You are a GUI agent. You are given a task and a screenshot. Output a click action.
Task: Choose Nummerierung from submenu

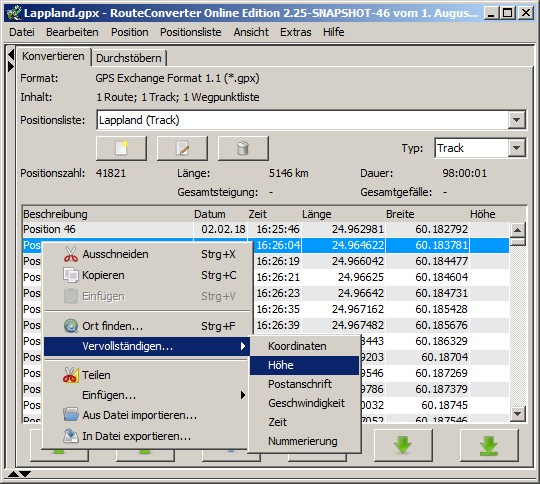tap(304, 441)
